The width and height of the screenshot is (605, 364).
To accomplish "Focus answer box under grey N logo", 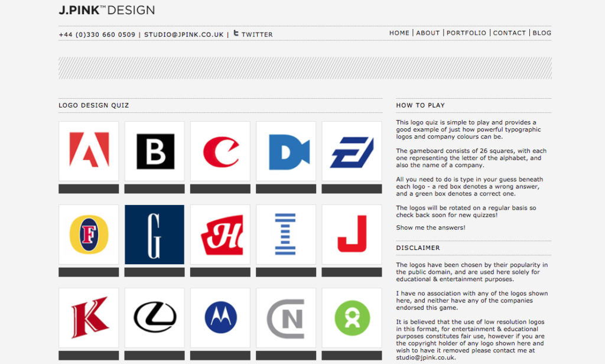I will 286,356.
